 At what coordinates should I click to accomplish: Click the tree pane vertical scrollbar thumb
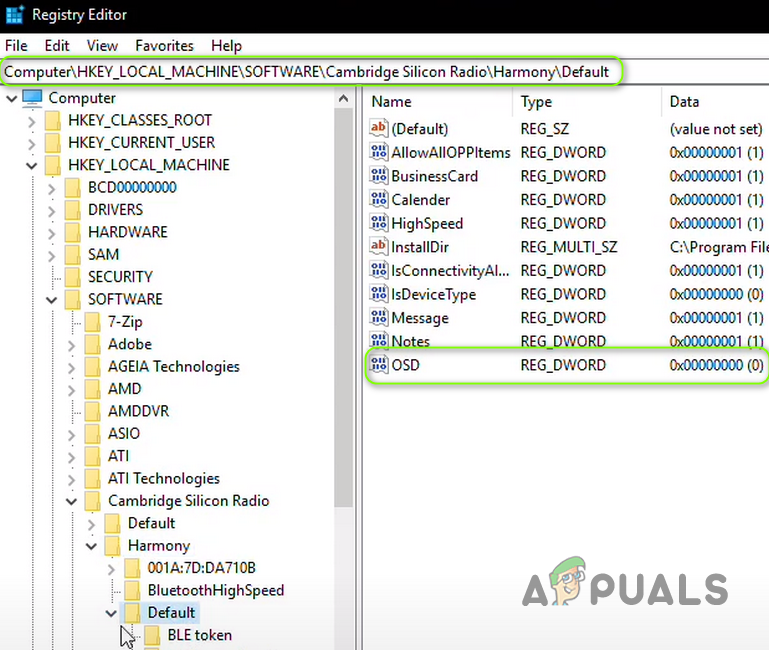coord(344,308)
